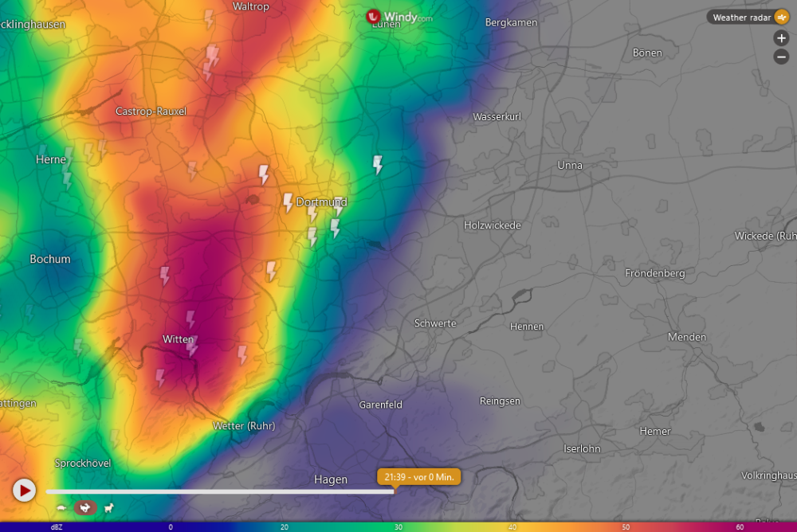Select the fastest animation speed icon
The image size is (797, 532).
109,507
